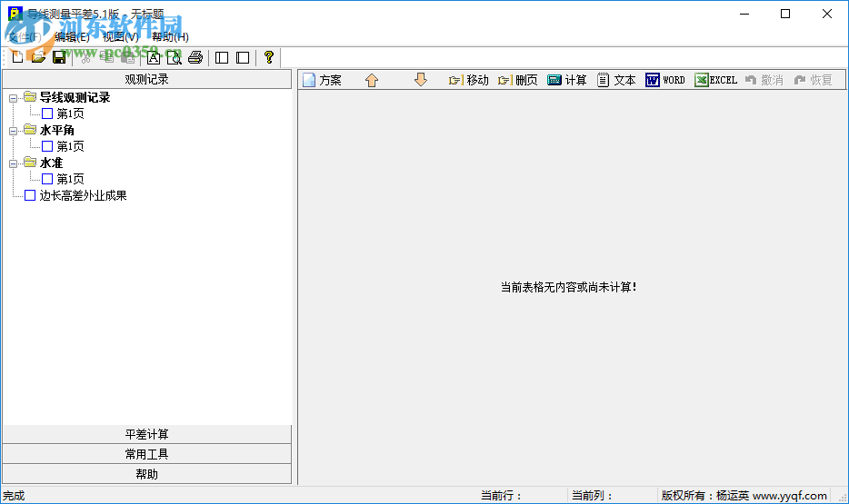
Task: Collapse the 水准 tree node
Action: click(x=13, y=163)
